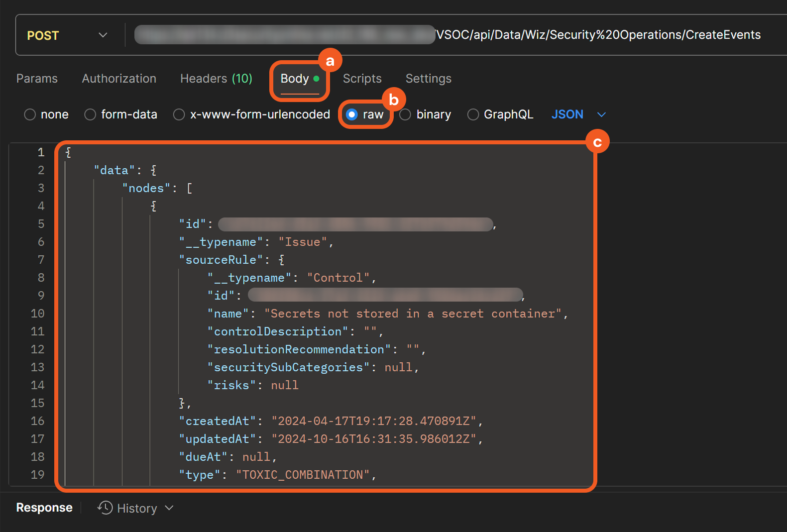Expand the JSON format dropdown chevron
Viewport: 787px width, 532px height.
(x=601, y=114)
